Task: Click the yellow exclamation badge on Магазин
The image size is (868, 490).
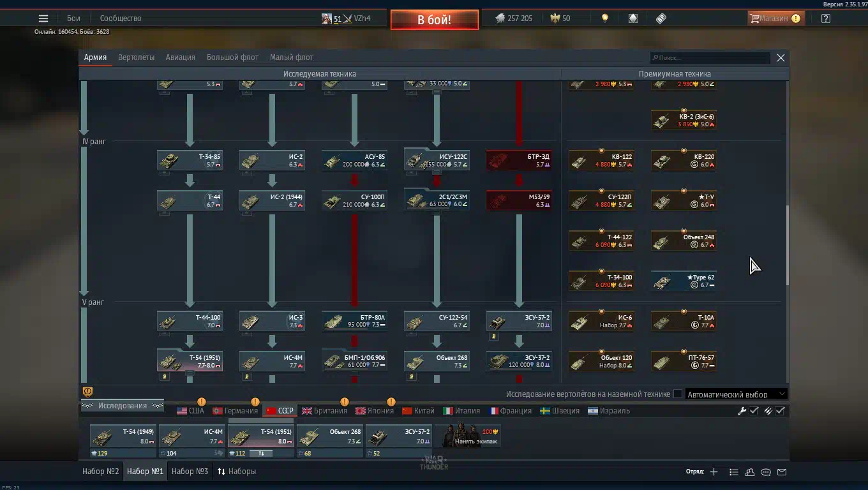Action: click(795, 19)
